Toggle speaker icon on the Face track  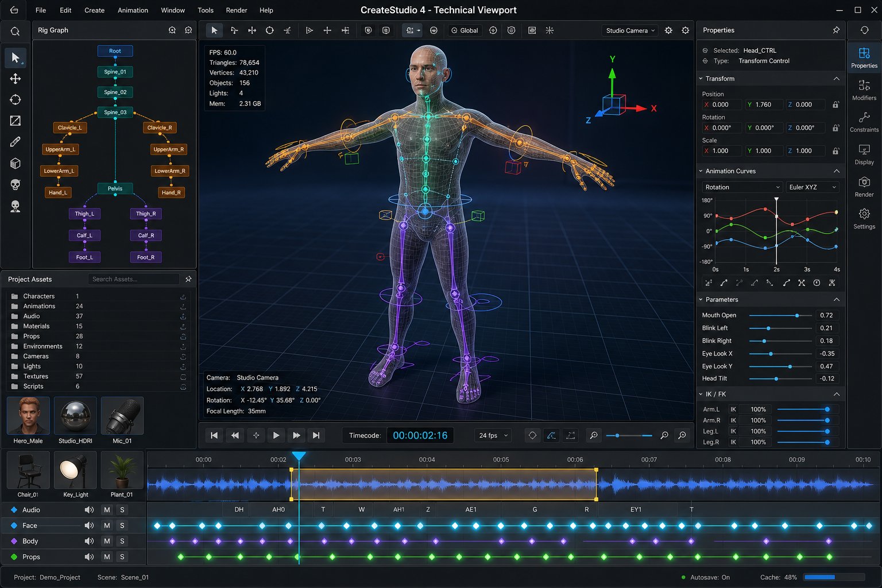click(89, 525)
